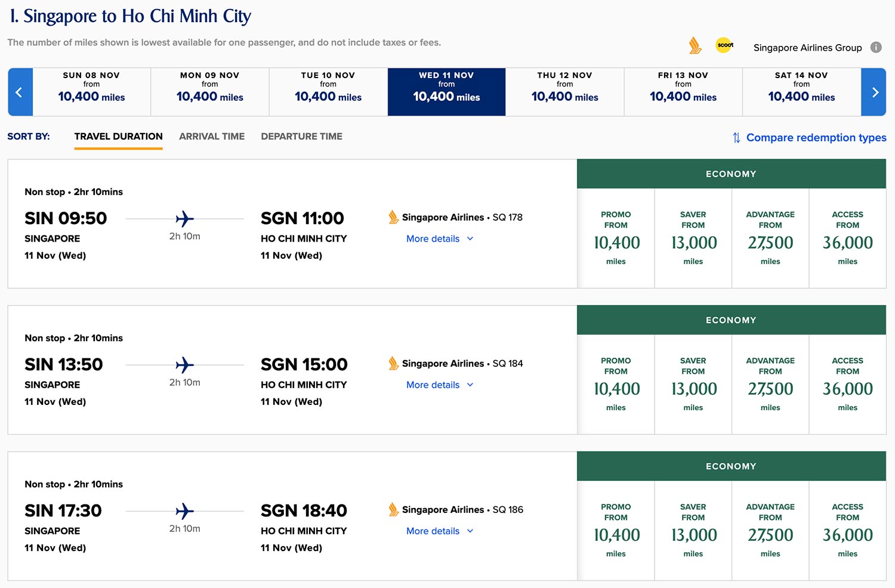
Task: Click the compare redemption arrows icon
Action: pos(736,138)
